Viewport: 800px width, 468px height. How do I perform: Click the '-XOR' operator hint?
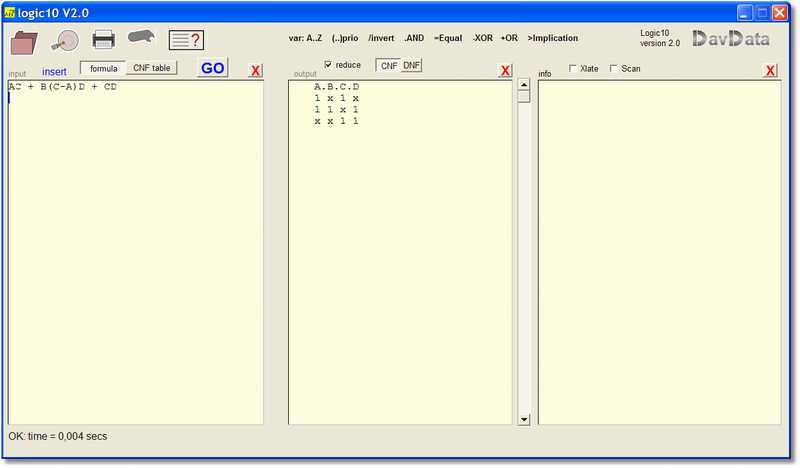482,38
